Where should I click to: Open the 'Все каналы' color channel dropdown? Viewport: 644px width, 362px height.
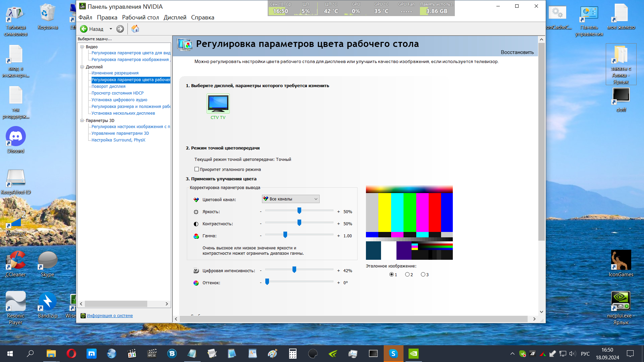pos(290,199)
